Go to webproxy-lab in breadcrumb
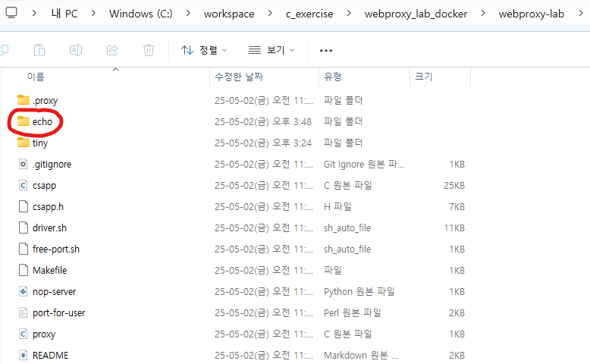The image size is (590, 364). pos(532,14)
